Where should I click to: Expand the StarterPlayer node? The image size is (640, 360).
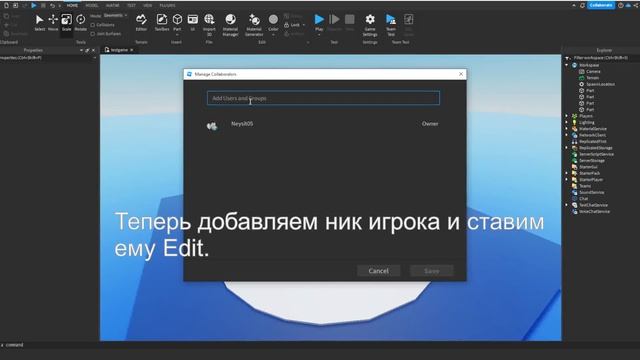tap(567, 180)
